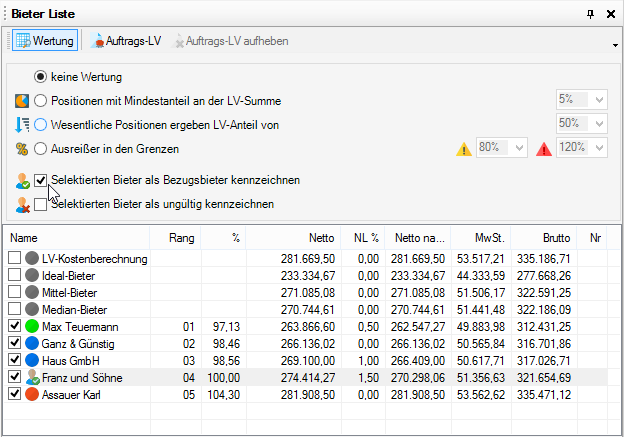Select the Ganz & Günstig bidder name
Image resolution: width=624 pixels, height=437 pixels.
[x=78, y=344]
